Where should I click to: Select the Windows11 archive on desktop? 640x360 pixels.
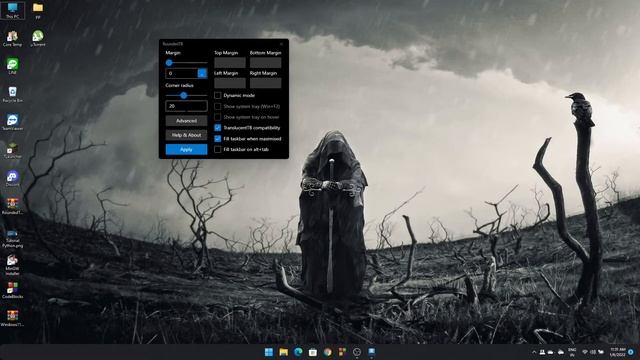tap(12, 318)
